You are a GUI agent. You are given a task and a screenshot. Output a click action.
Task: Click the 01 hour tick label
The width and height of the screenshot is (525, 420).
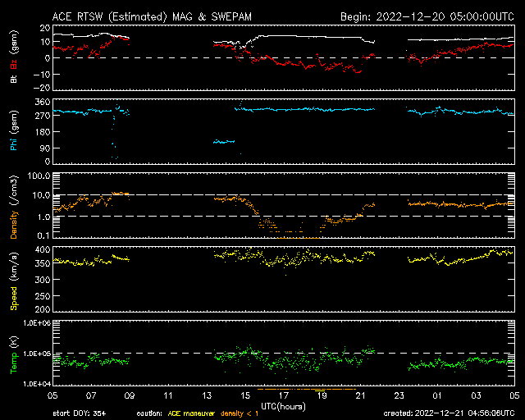pos(437,395)
